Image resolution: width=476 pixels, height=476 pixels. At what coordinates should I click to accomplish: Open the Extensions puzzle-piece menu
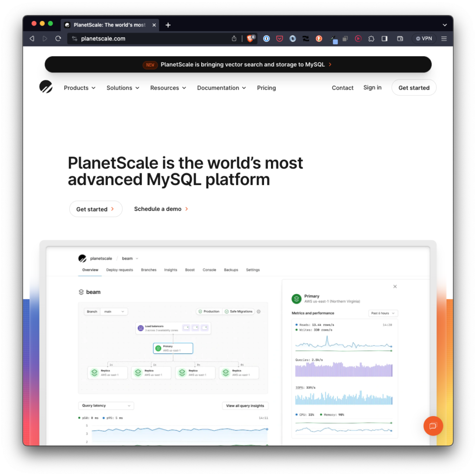371,39
